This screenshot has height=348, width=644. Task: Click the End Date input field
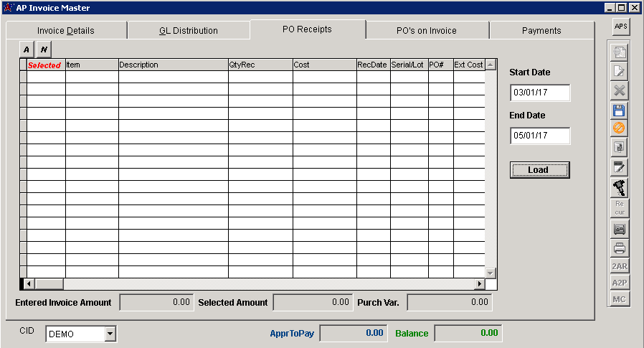pos(539,136)
